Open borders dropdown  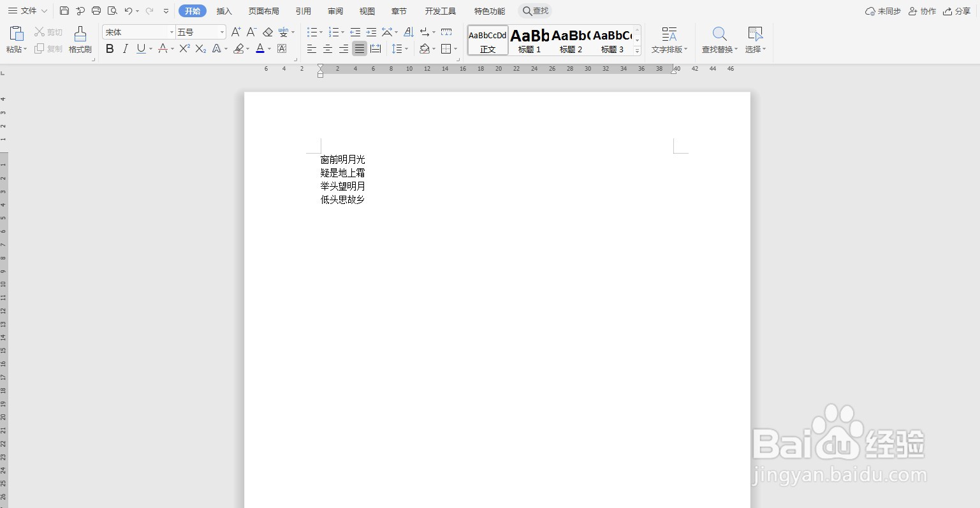pyautogui.click(x=455, y=49)
